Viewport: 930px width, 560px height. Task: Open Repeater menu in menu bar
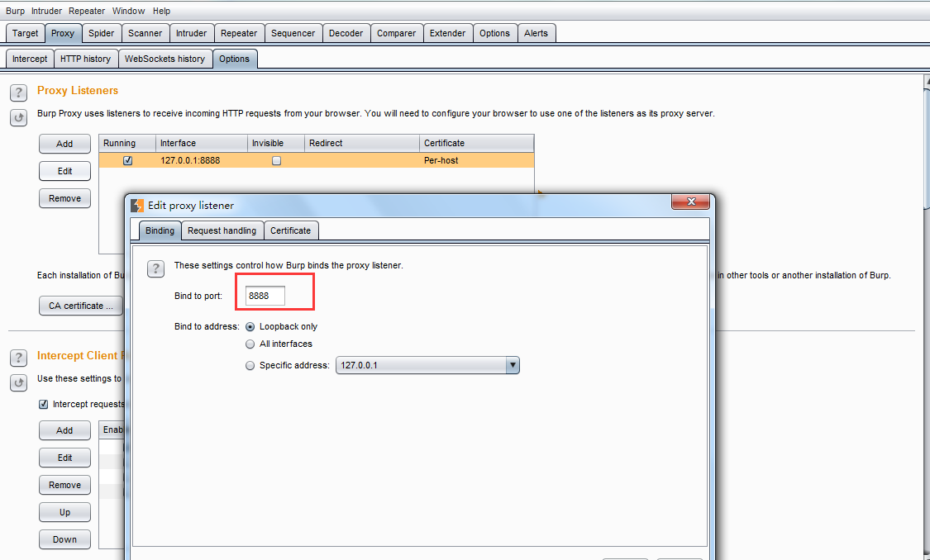coord(87,11)
